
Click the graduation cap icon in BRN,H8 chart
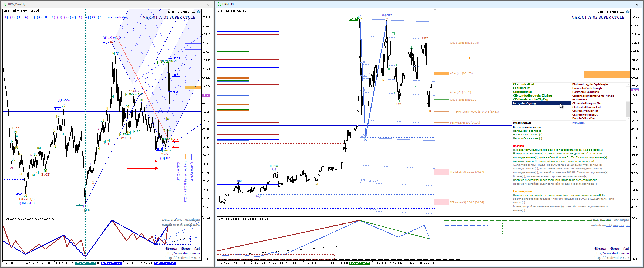click(x=628, y=12)
